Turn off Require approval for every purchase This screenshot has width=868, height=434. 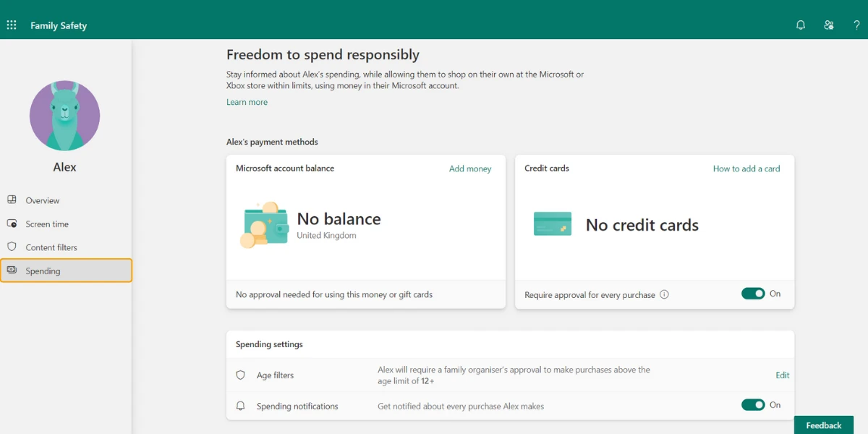click(x=753, y=294)
